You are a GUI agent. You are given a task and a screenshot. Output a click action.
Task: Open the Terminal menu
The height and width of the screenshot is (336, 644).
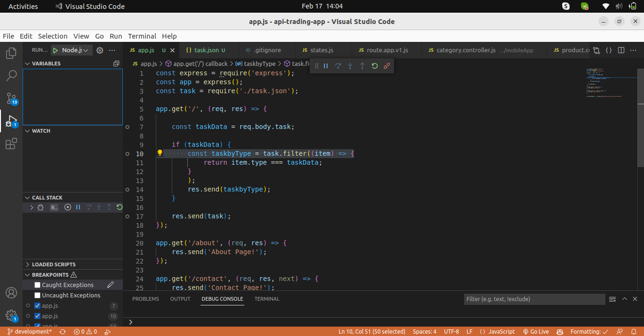tap(142, 36)
